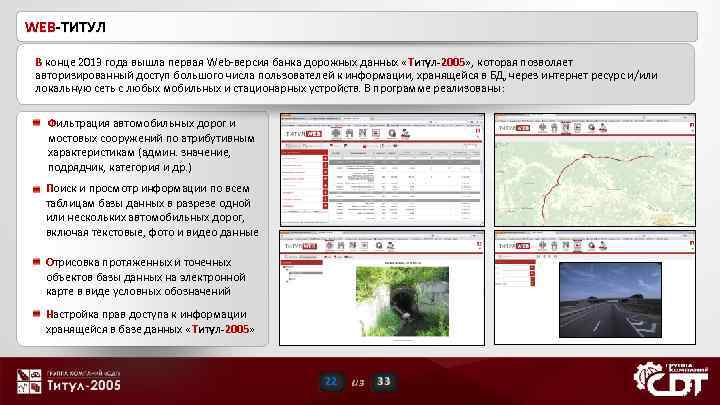Viewport: 720px width, 405px height.
Task: Click red header bar in road-video sidebar
Action: [x=515, y=262]
